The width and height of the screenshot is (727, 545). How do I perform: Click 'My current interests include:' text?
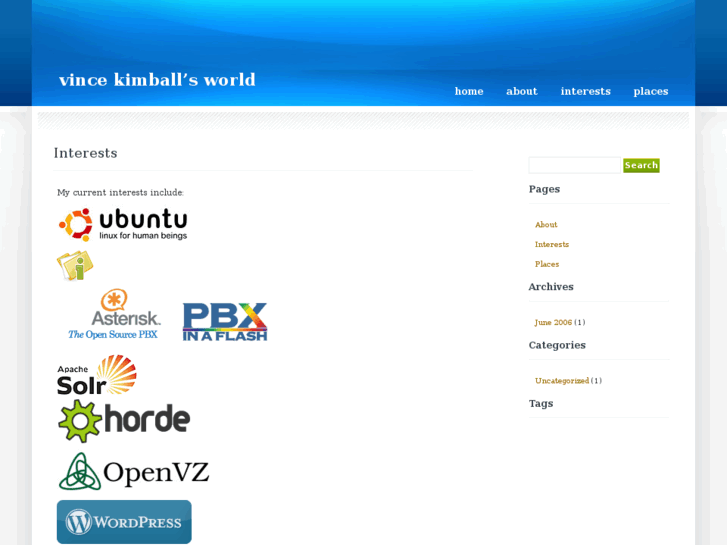pos(120,192)
